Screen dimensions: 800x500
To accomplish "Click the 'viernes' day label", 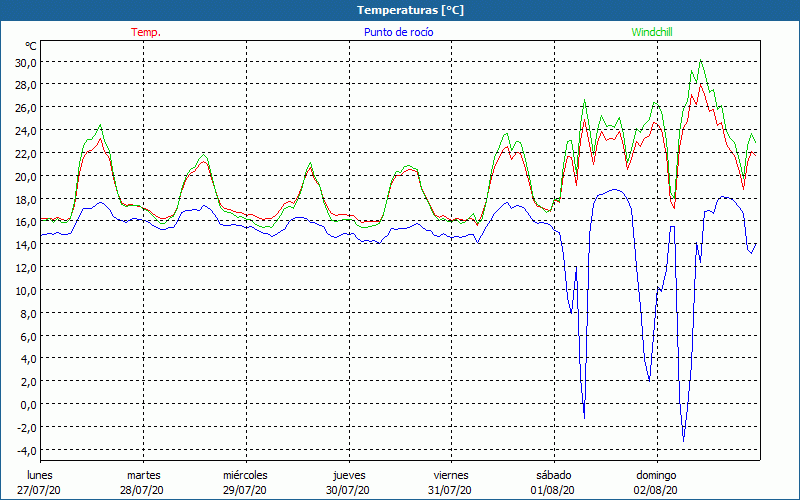I will (451, 475).
